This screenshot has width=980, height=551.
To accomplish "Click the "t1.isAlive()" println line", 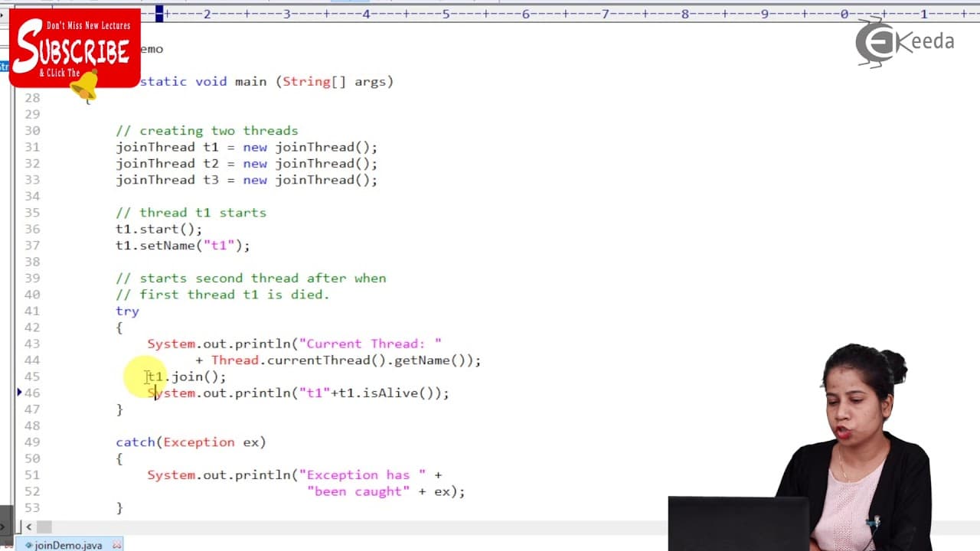I will [299, 393].
